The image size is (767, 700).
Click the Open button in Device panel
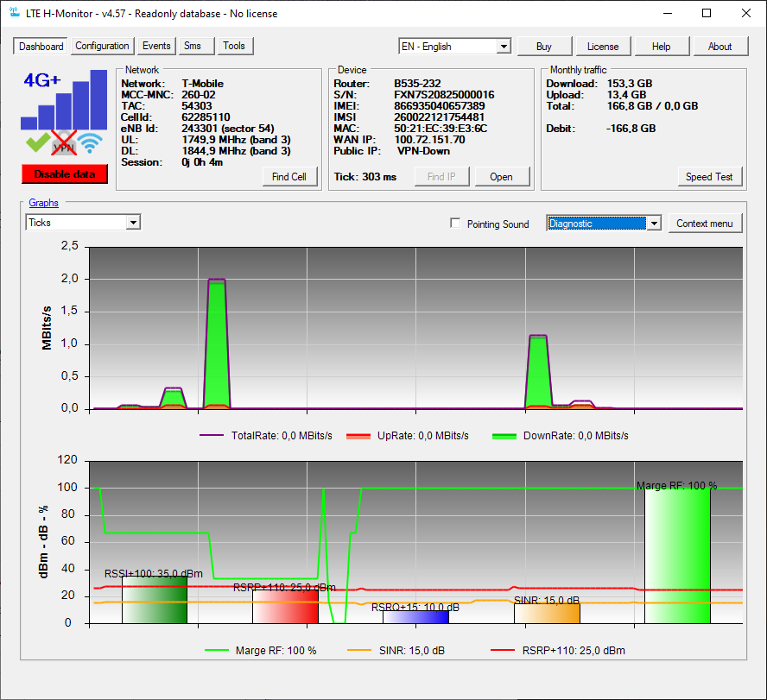coord(501,177)
